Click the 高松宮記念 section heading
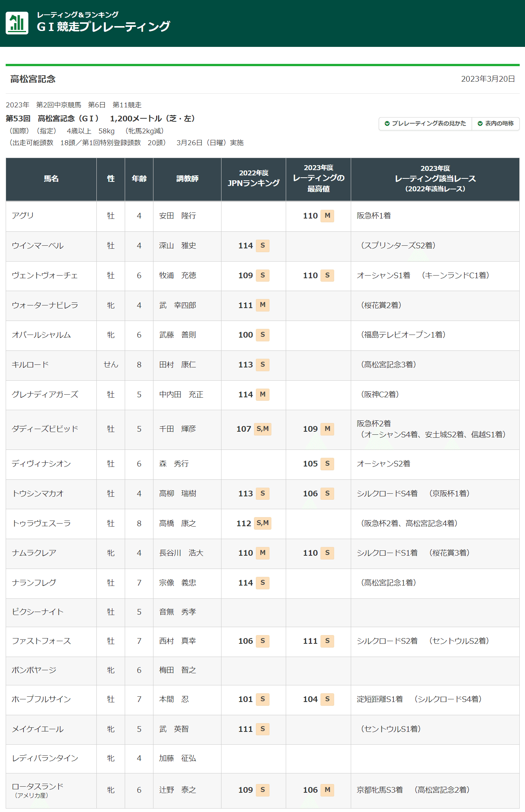Viewport: 525px width, 812px height. 33,79
